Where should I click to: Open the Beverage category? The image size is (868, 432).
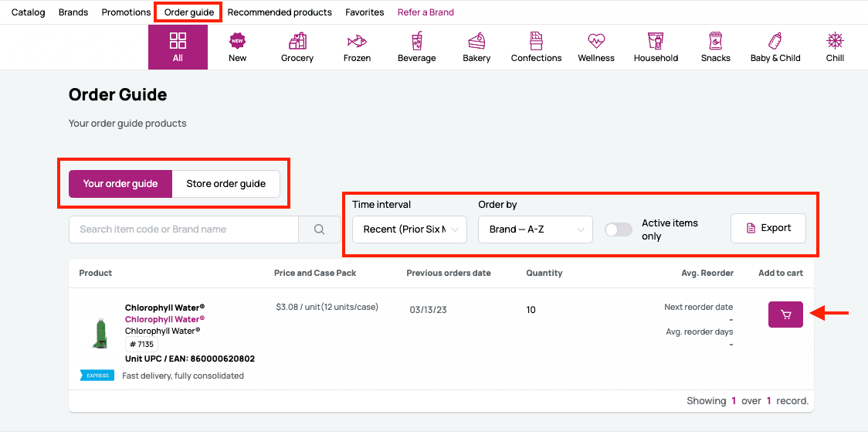click(x=417, y=47)
